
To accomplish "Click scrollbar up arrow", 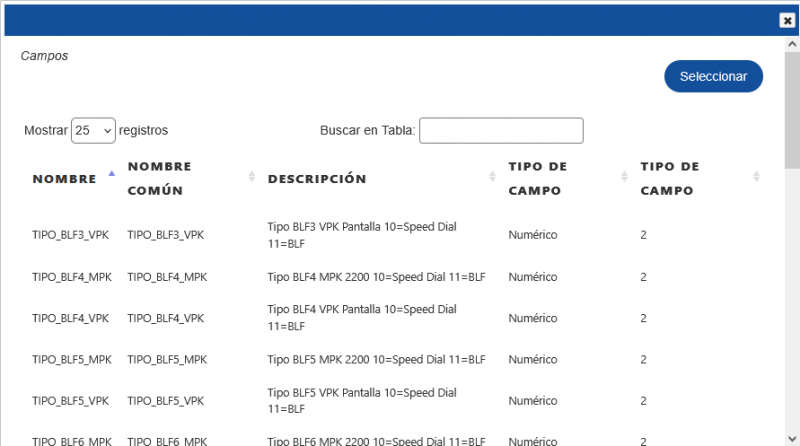I will click(792, 44).
